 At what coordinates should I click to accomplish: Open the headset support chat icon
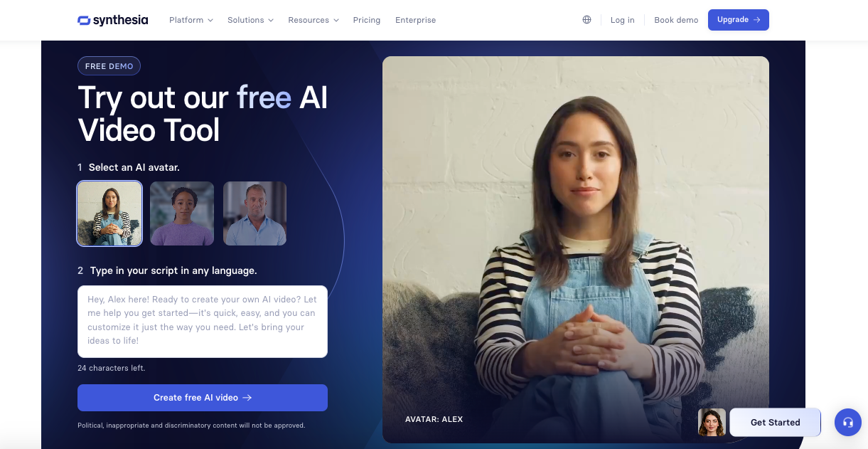(847, 422)
